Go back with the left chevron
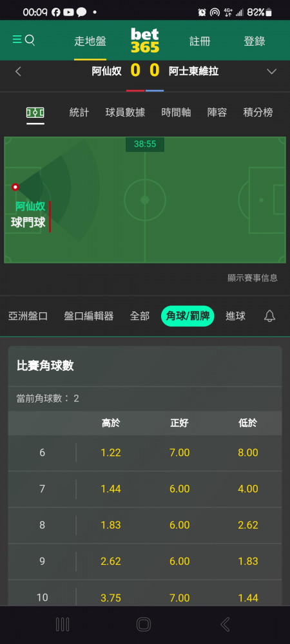 [x=18, y=71]
